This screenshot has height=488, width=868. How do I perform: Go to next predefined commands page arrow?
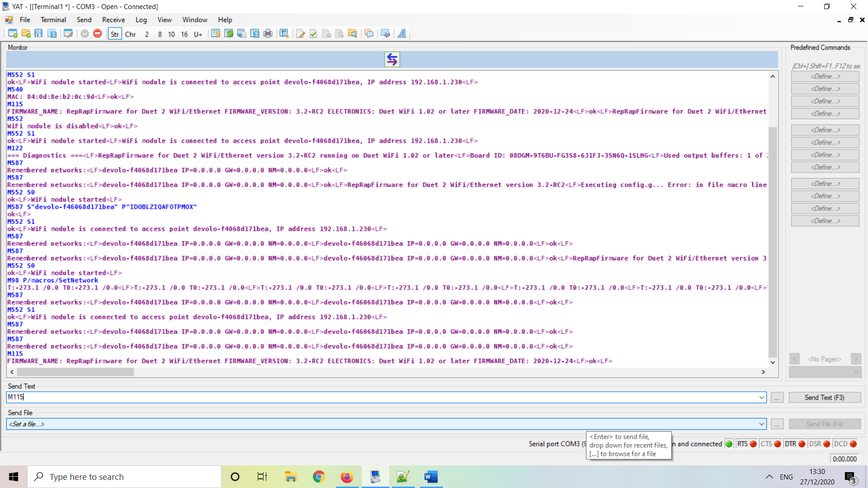tap(856, 359)
